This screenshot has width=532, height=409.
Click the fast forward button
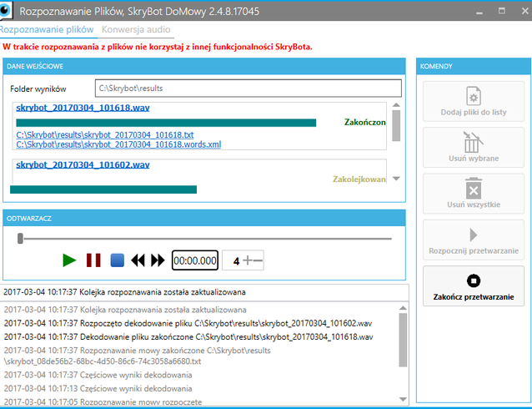click(x=158, y=260)
